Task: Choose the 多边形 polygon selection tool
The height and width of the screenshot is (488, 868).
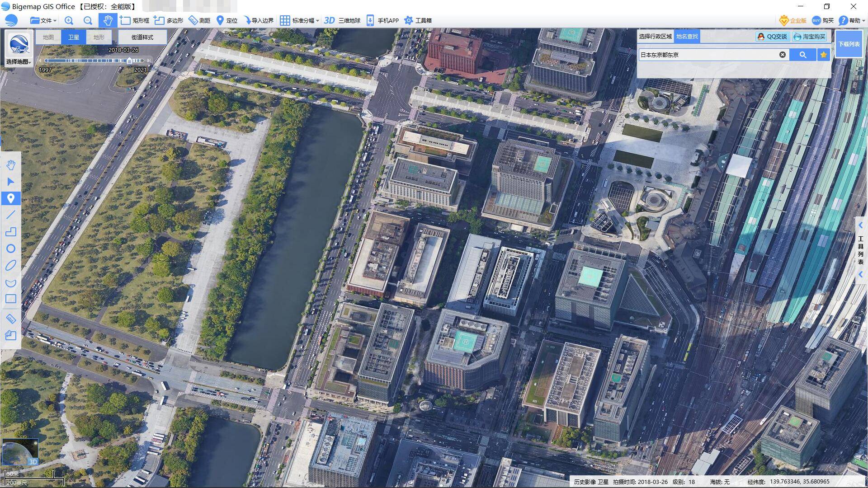Action: [168, 20]
